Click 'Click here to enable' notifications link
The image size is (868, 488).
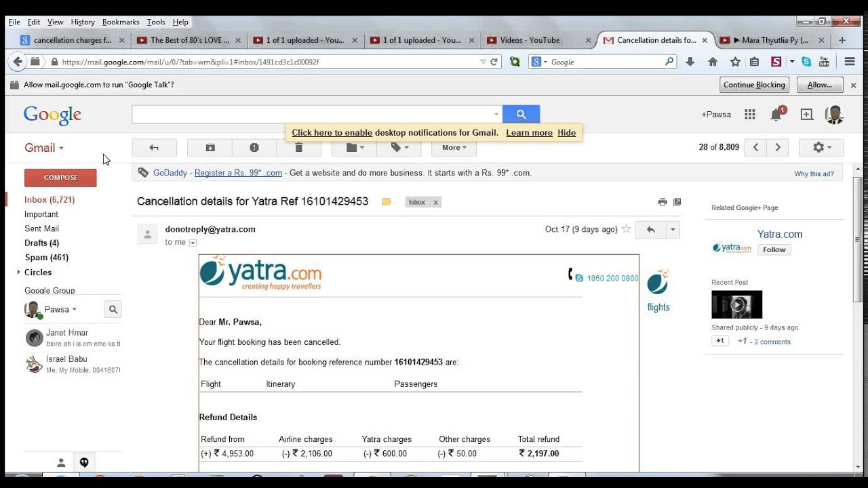click(x=332, y=133)
